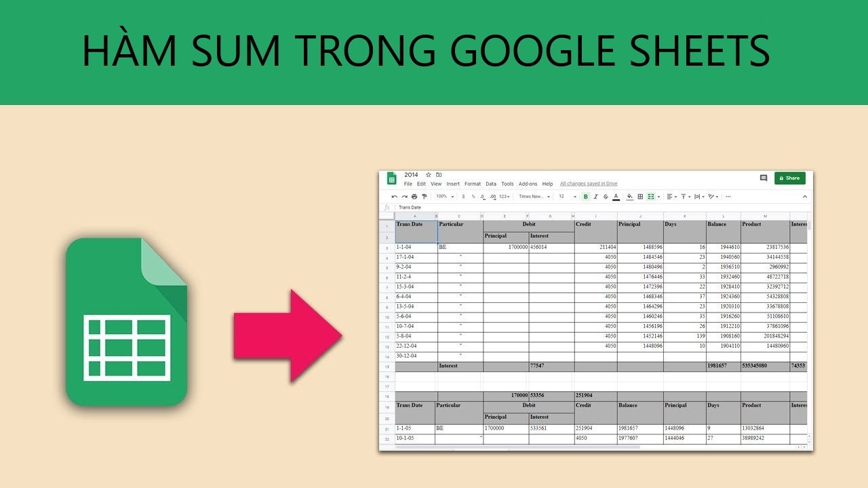Screen dimensions: 868x488
Task: Increase decimal places
Action: (x=492, y=197)
